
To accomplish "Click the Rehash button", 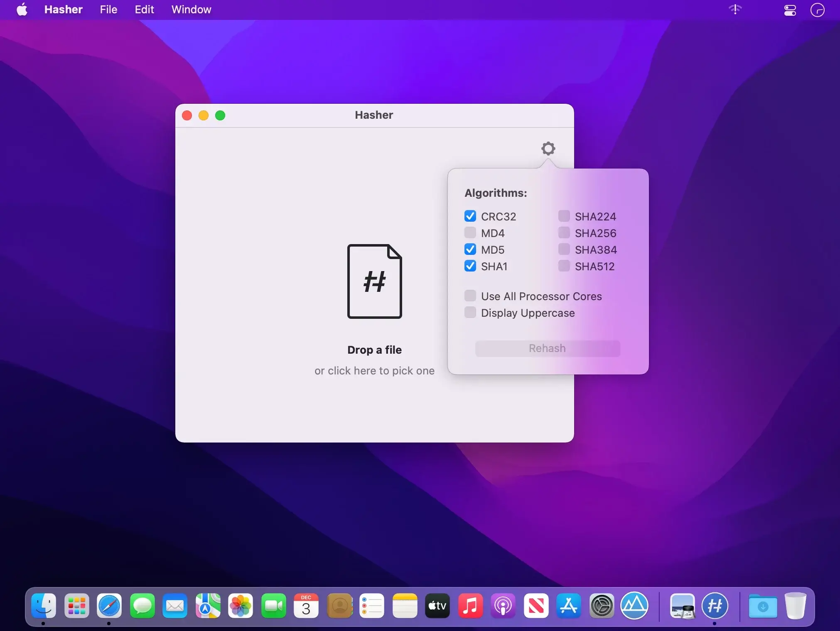I will [x=548, y=348].
